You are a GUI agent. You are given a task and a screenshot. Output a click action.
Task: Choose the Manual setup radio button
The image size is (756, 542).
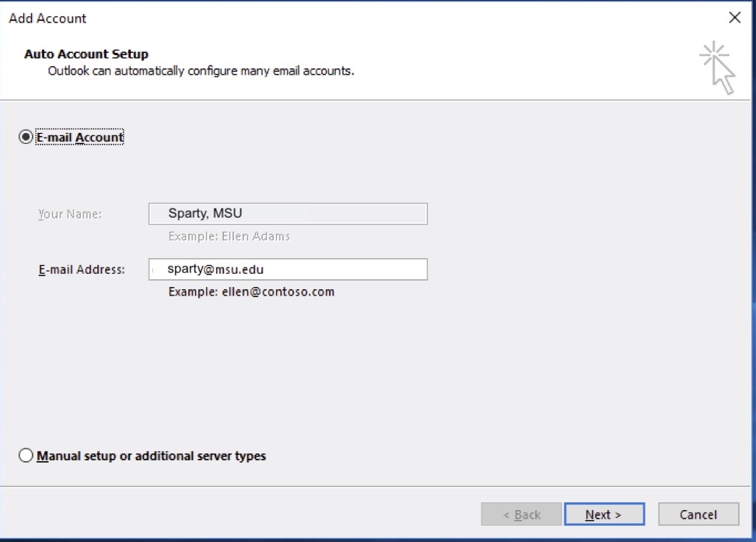click(26, 456)
